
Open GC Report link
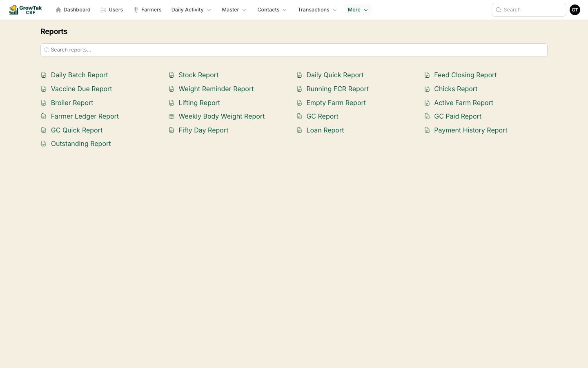click(x=322, y=117)
